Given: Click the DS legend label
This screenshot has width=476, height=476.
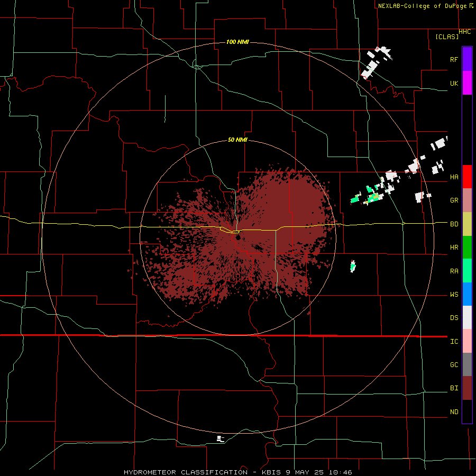Looking at the screenshot, I should point(454,318).
